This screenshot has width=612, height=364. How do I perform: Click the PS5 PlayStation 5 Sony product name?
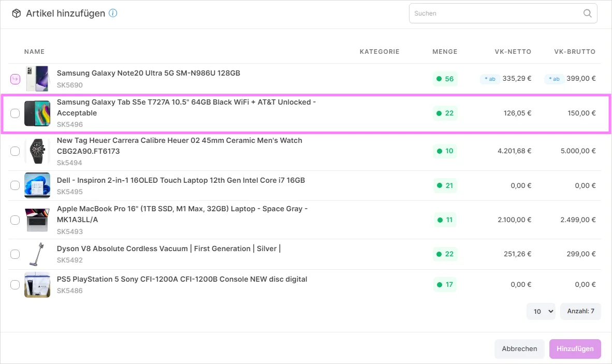pyautogui.click(x=182, y=279)
